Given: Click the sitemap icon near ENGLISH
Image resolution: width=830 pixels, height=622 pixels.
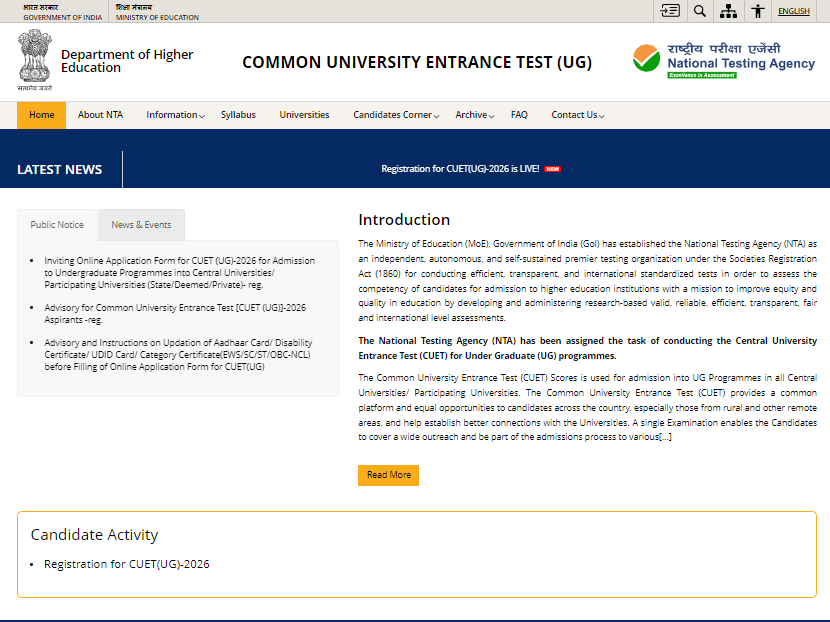Looking at the screenshot, I should click(728, 10).
